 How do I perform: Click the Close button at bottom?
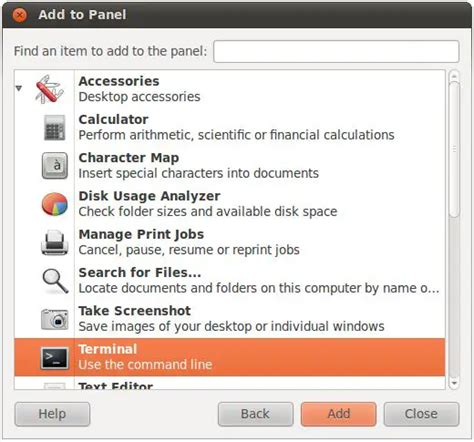coord(421,414)
